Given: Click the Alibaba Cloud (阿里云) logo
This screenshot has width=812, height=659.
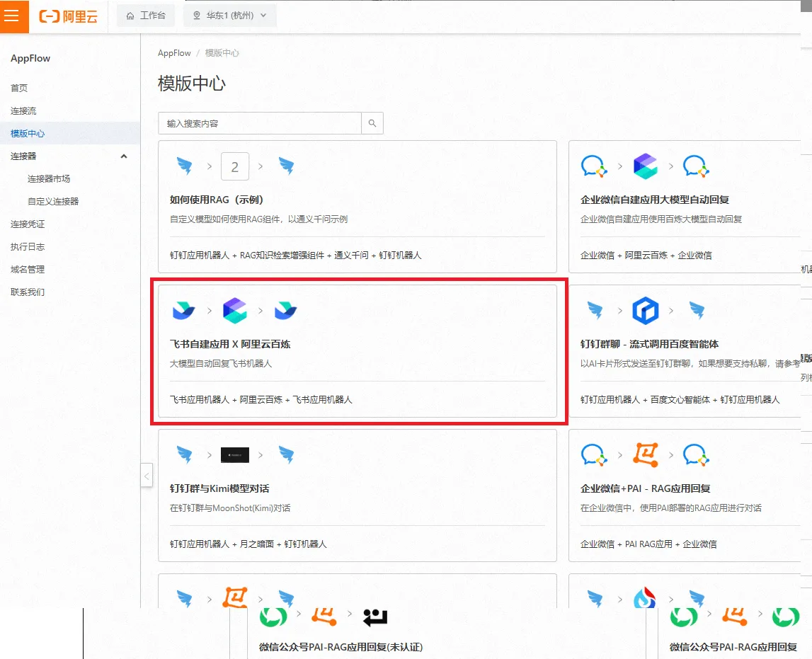Looking at the screenshot, I should tap(69, 16).
